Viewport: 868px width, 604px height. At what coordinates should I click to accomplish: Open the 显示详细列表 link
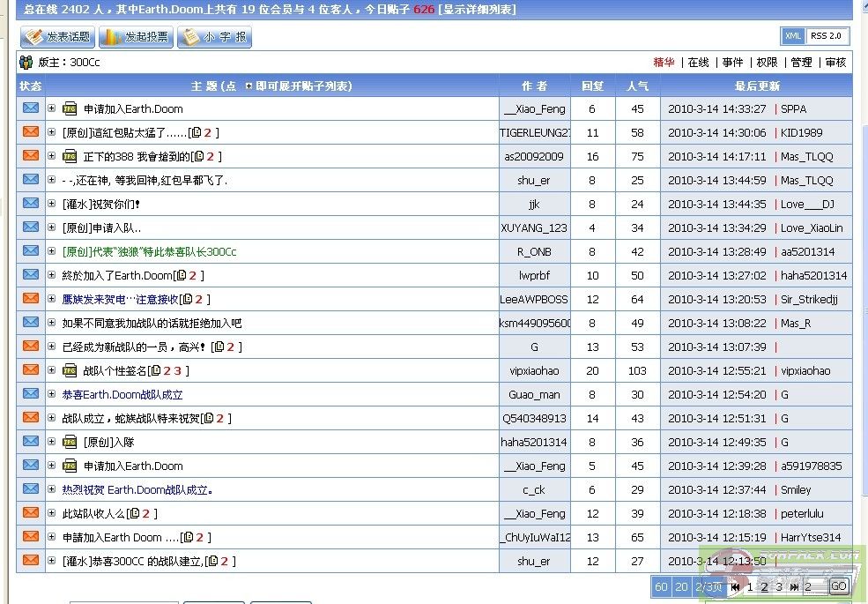click(x=477, y=10)
